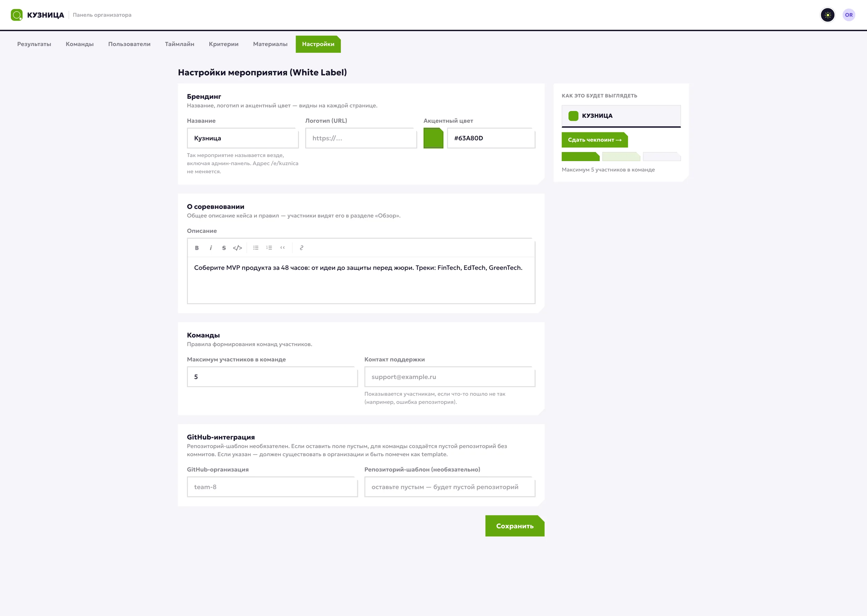Insert a blockquote in description
Viewport: 867px width, 616px height.
pos(283,248)
